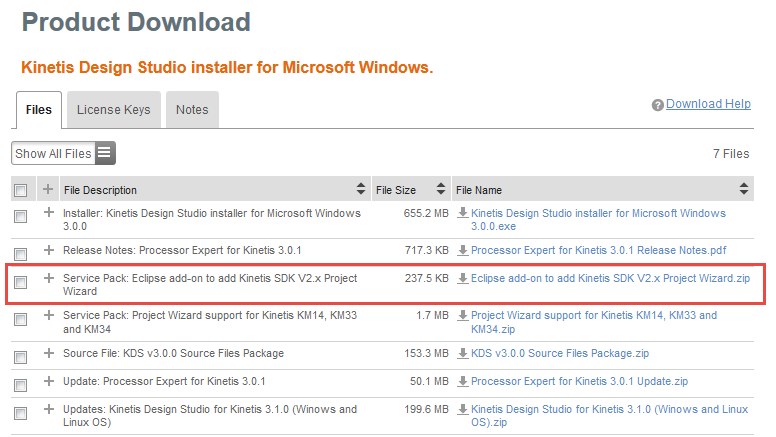Click the Download Help question mark icon

(658, 105)
